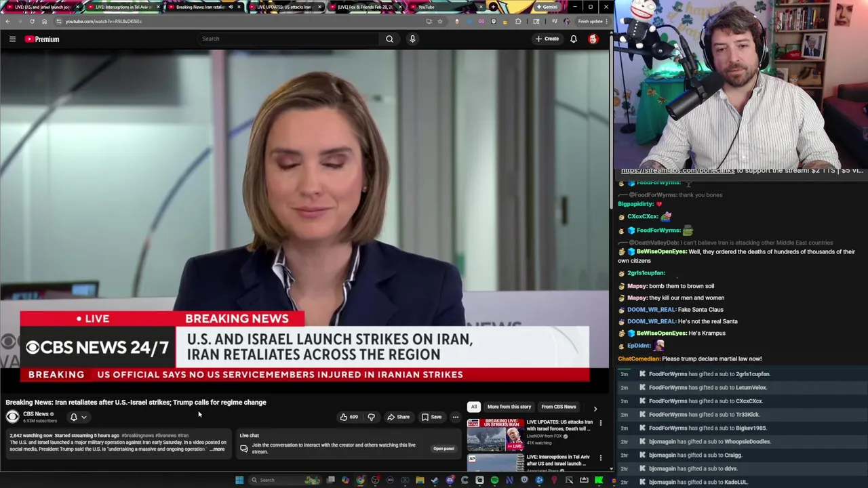Open the YouTube guide hamburger menu

[x=12, y=39]
